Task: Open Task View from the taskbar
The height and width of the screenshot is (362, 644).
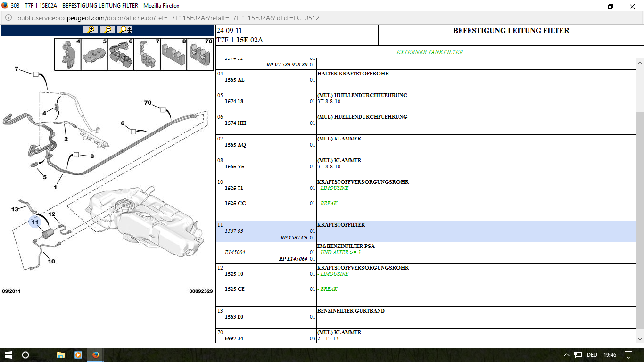Action: (42, 355)
